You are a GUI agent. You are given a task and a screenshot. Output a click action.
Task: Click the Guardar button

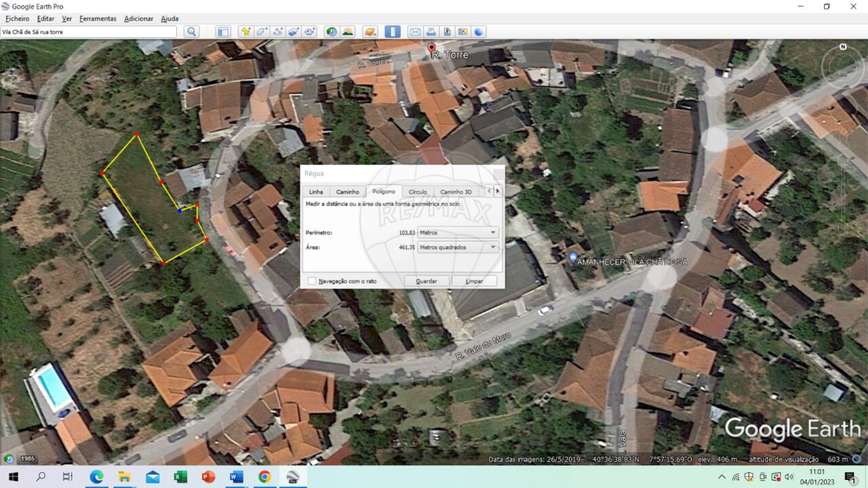coord(427,281)
